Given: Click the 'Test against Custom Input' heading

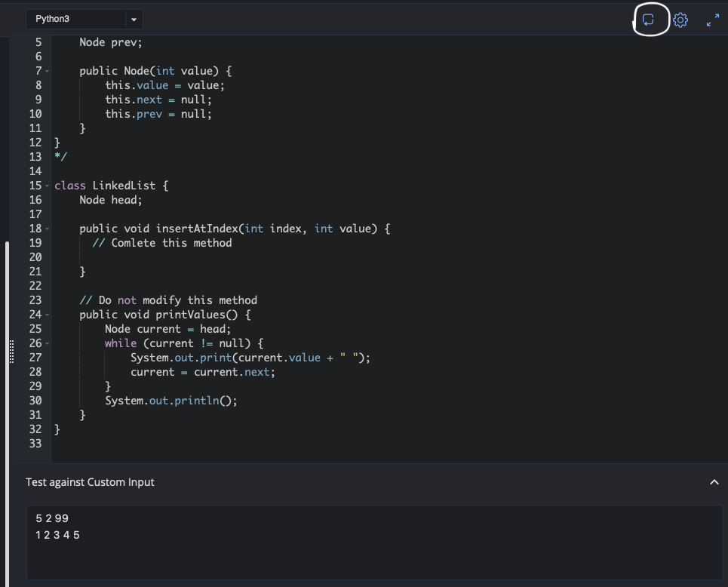Looking at the screenshot, I should [x=90, y=482].
